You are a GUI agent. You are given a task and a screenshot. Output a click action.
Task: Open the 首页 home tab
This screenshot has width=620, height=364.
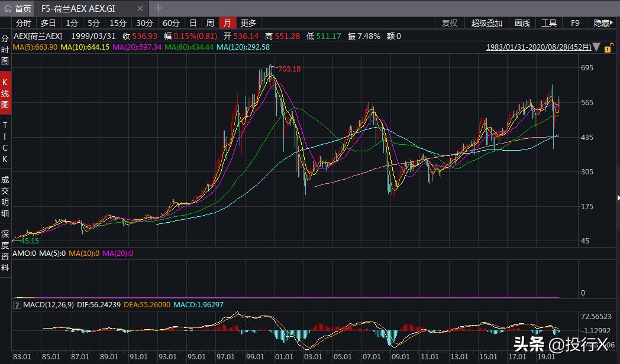pyautogui.click(x=18, y=8)
